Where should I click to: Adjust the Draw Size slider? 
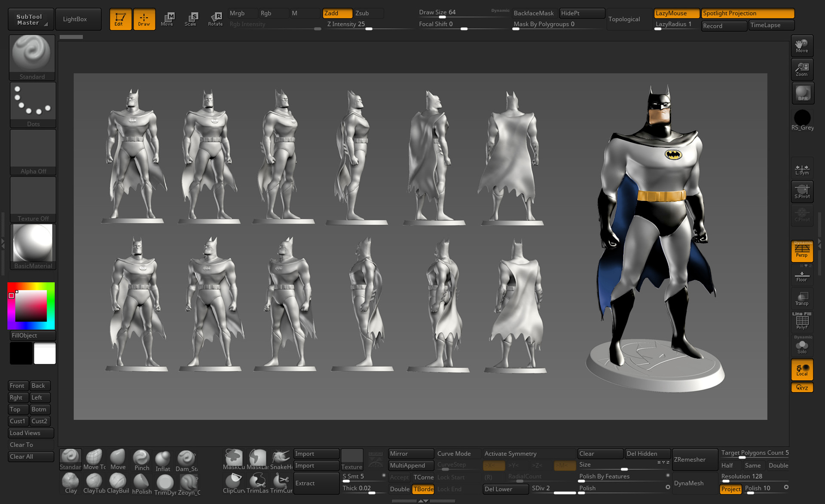(463, 13)
